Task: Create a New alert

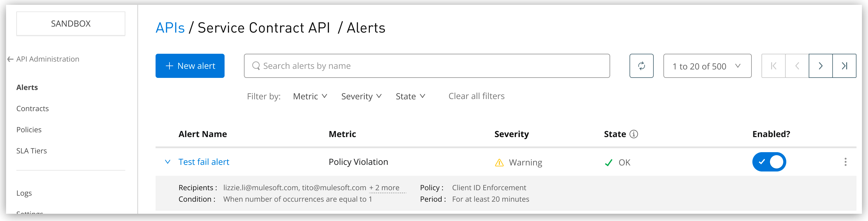Action: pos(190,66)
